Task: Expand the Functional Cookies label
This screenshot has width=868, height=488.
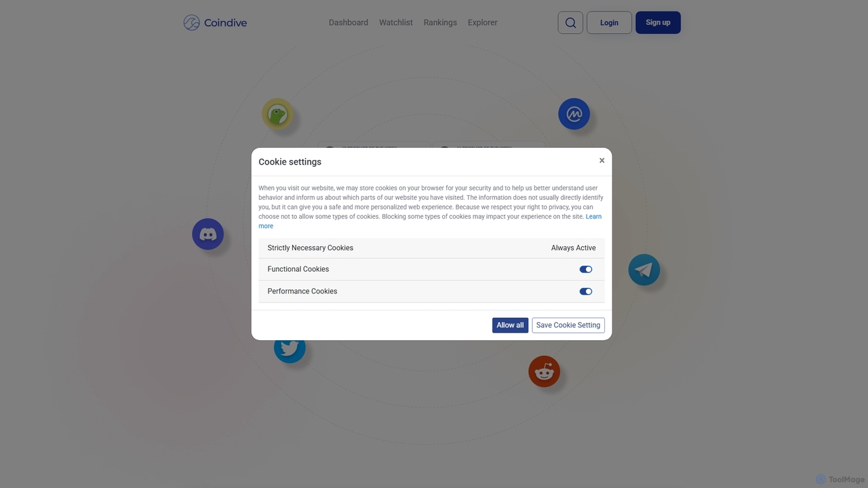Action: (298, 269)
